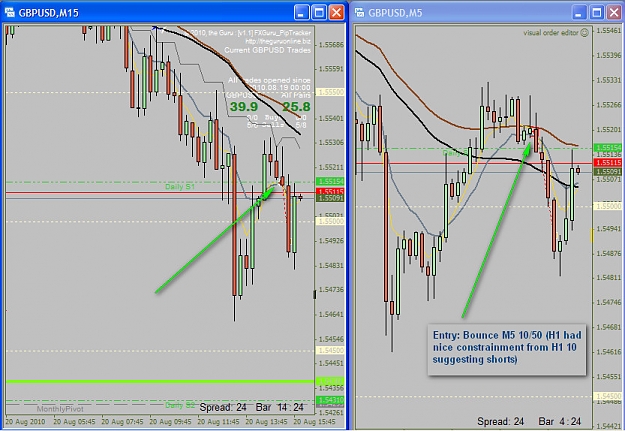This screenshot has height=431, width=625.
Task: Select the 'Entry: Bounce M5 10/50' annotation box
Action: coord(507,349)
